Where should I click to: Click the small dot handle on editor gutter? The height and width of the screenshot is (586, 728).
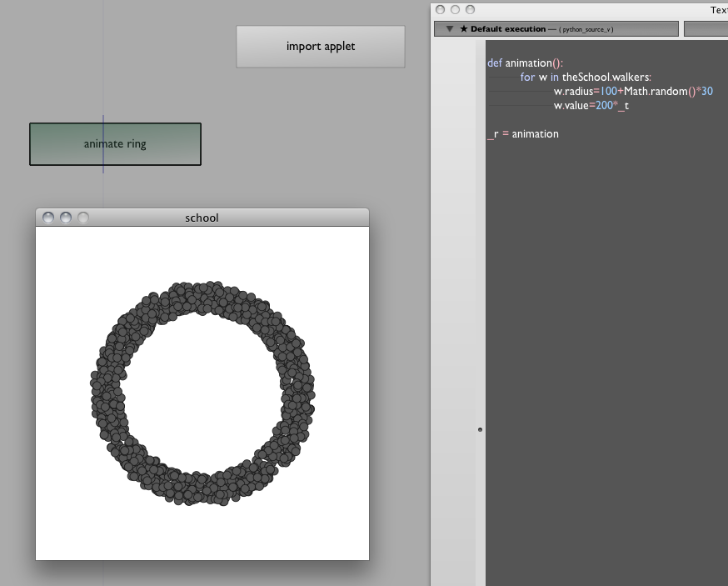click(480, 429)
